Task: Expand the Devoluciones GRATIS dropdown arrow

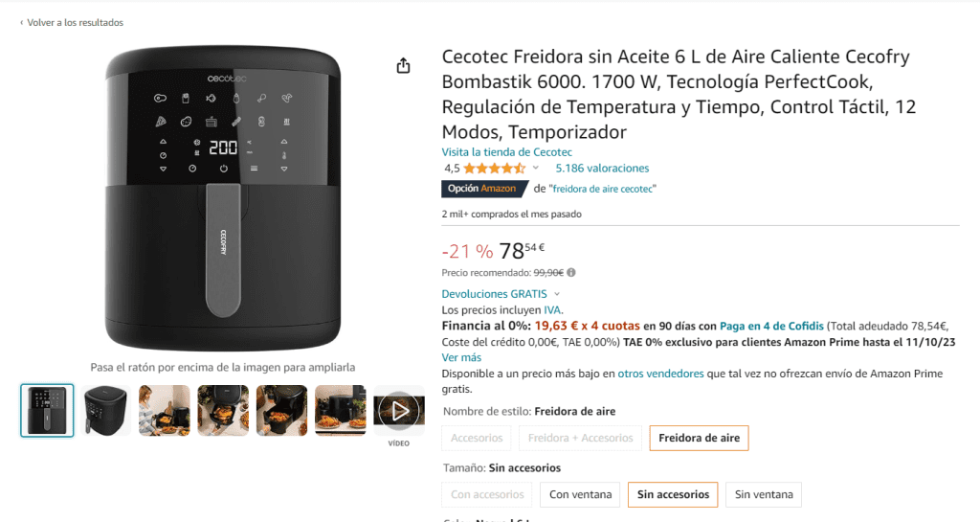Action: pos(557,294)
